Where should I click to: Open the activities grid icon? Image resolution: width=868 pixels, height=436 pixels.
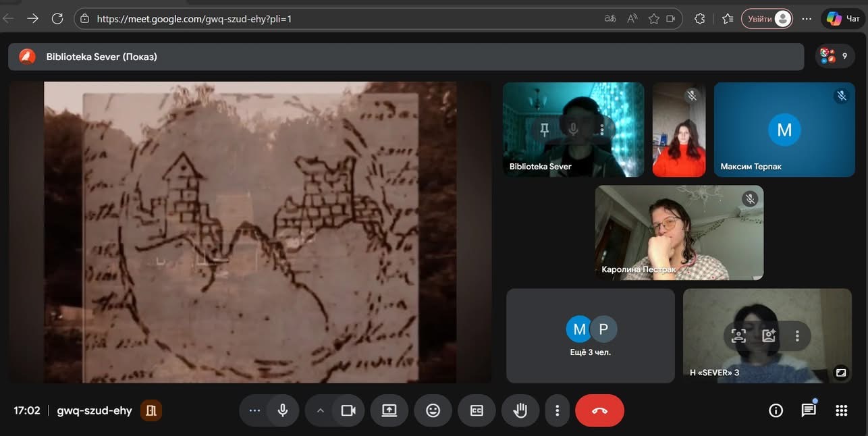coord(841,410)
